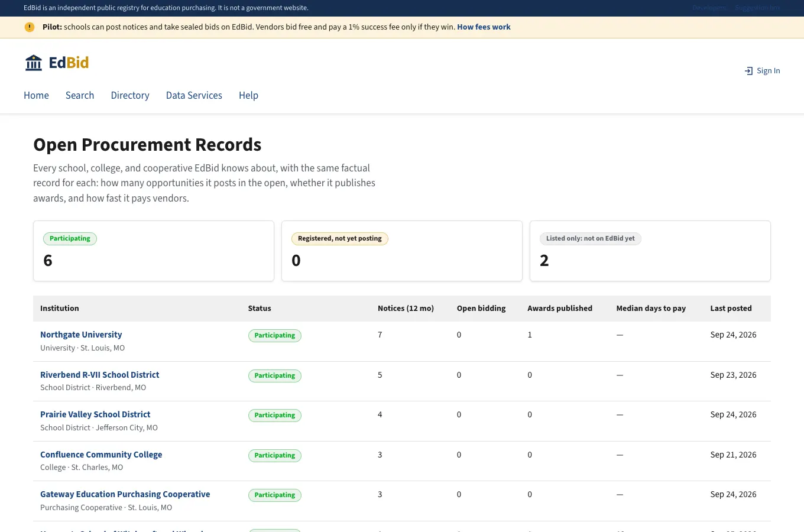
Task: Open the Help menu item
Action: coord(248,95)
